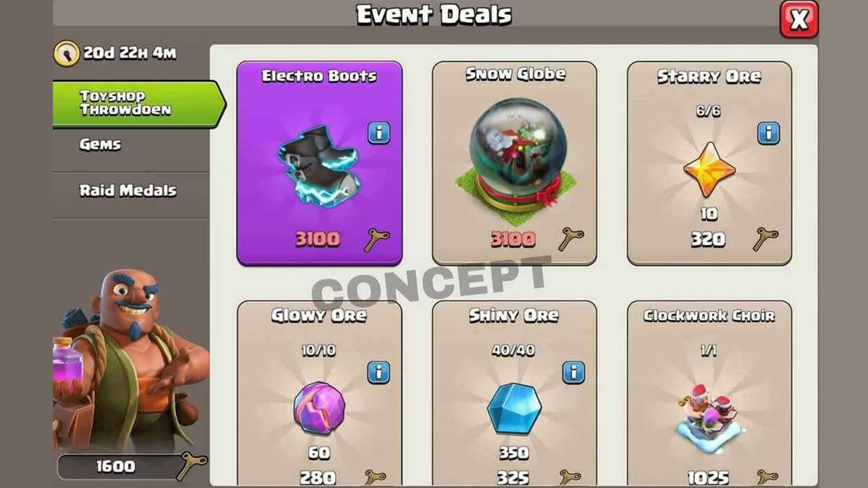Select the Toyshop Throwdown tab
This screenshot has width=868, height=488.
(138, 104)
